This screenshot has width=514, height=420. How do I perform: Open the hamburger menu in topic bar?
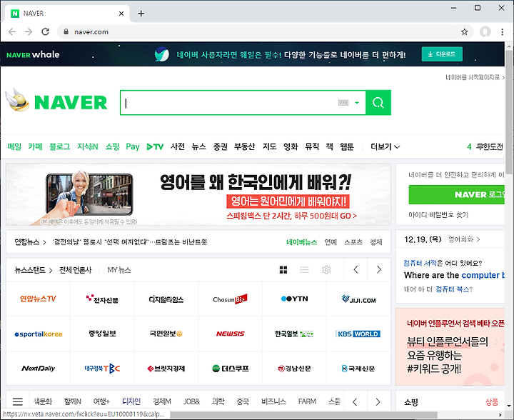point(18,401)
